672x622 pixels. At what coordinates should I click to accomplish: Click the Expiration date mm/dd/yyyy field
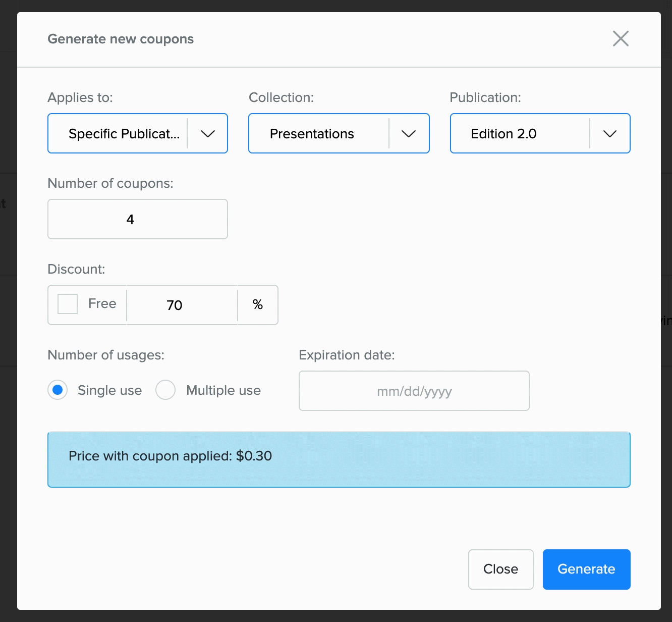coord(414,391)
